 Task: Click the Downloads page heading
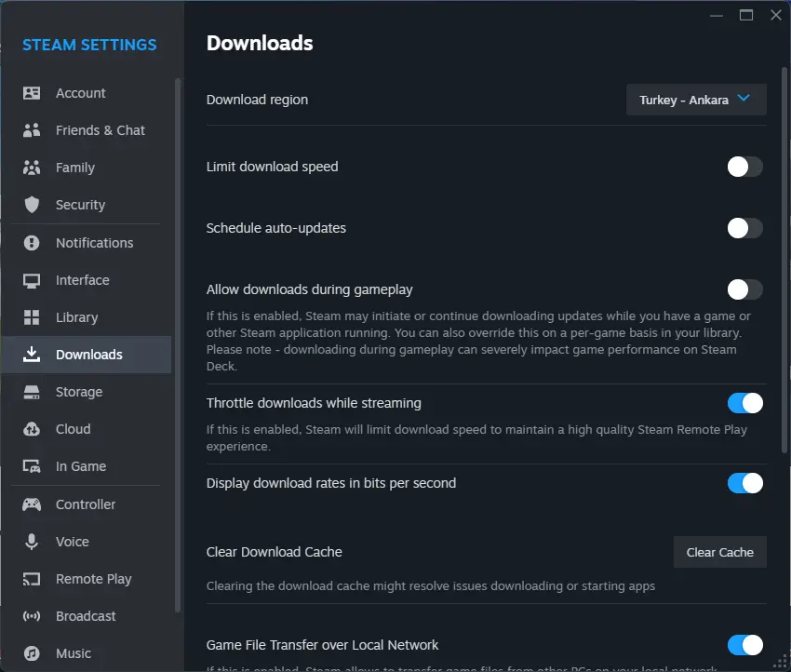260,44
